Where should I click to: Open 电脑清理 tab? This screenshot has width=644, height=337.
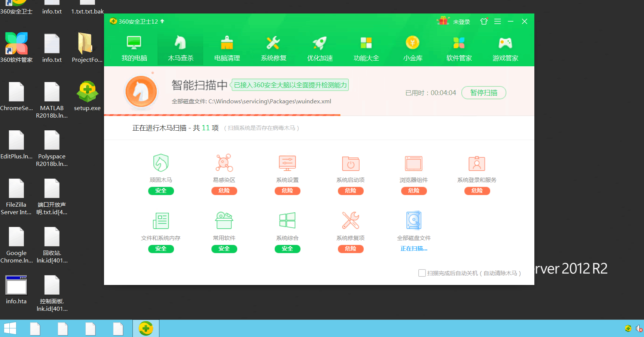[227, 49]
